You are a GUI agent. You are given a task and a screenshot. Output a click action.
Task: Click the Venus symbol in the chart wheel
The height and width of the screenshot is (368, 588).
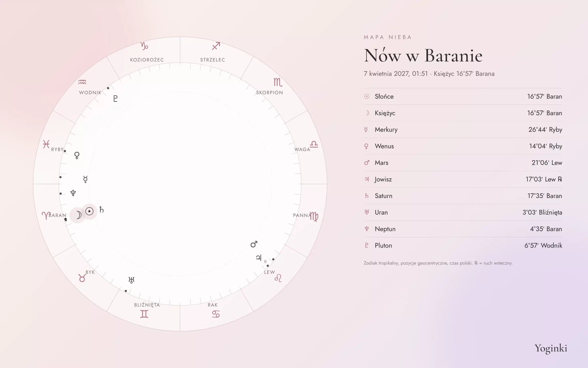77,155
